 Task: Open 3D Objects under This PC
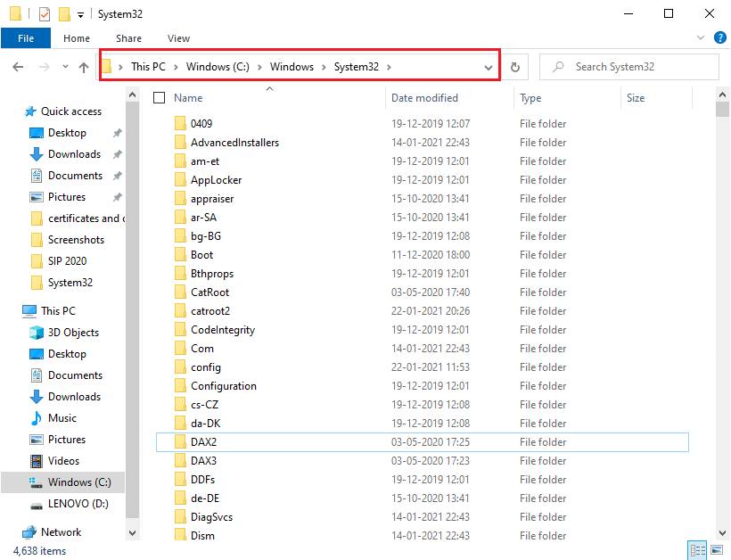click(74, 333)
